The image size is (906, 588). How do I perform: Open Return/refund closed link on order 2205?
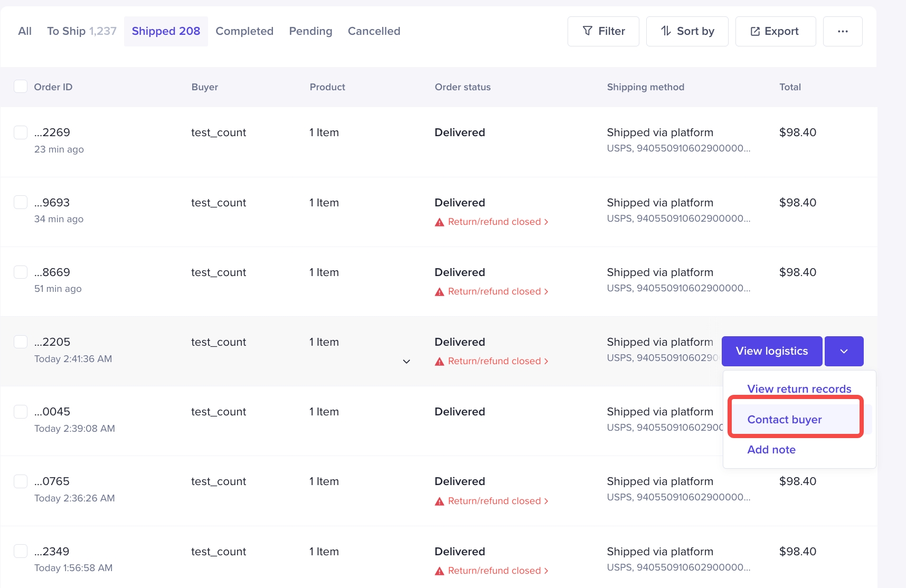(498, 362)
